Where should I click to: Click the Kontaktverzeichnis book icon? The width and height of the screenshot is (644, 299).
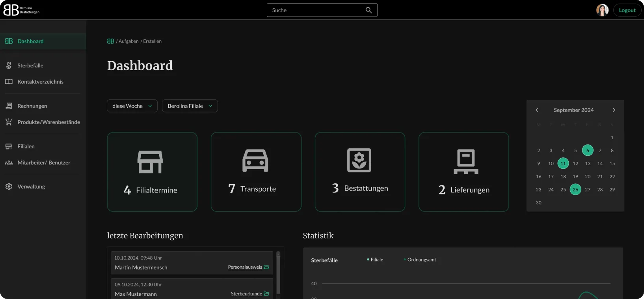9,82
